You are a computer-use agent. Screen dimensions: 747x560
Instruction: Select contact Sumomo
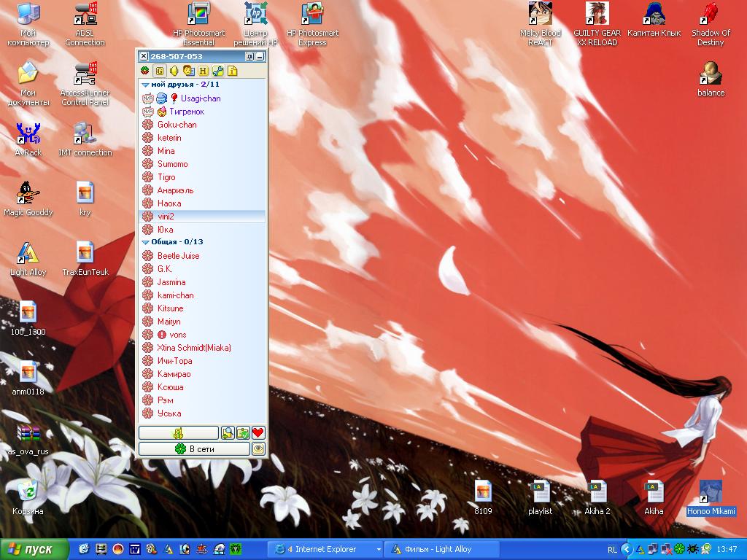(x=203, y=164)
